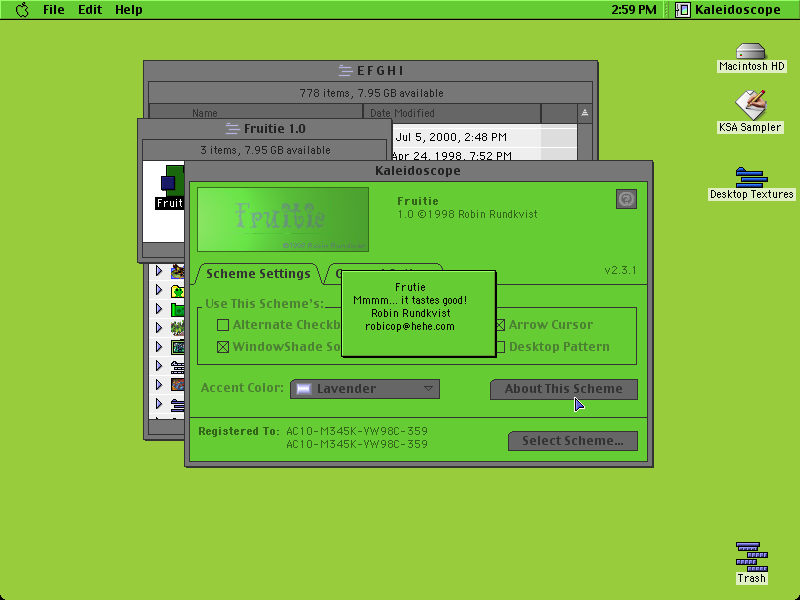Click the "Mmmm... it tastes good!" popup text

pos(410,300)
